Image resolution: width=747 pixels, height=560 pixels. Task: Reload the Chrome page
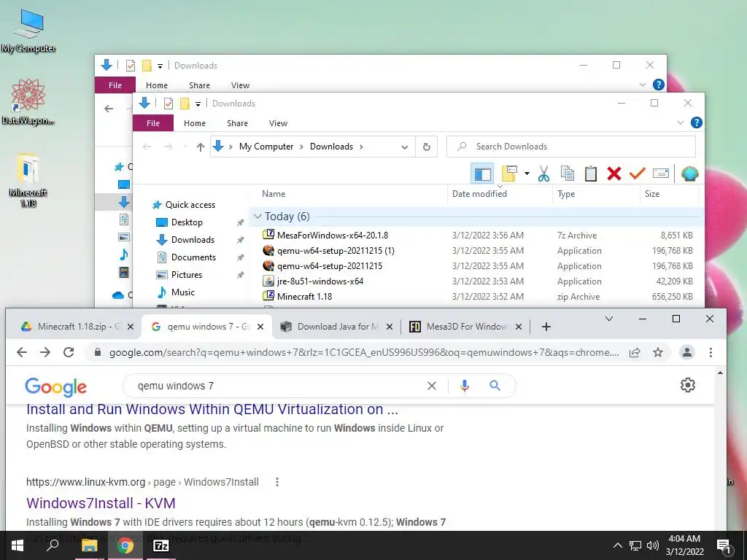[x=69, y=352]
